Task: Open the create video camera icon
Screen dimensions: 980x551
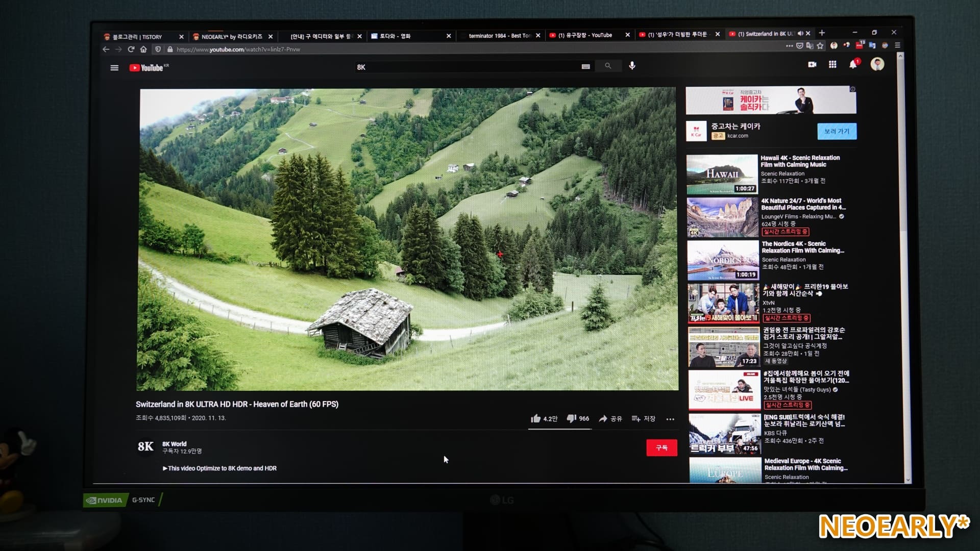Action: point(812,64)
